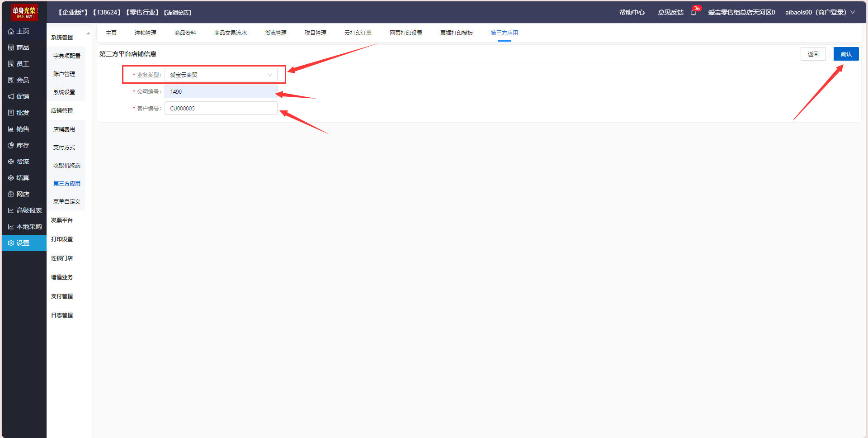Click the 结算 settlement icon
This screenshot has width=868, height=438.
11,178
